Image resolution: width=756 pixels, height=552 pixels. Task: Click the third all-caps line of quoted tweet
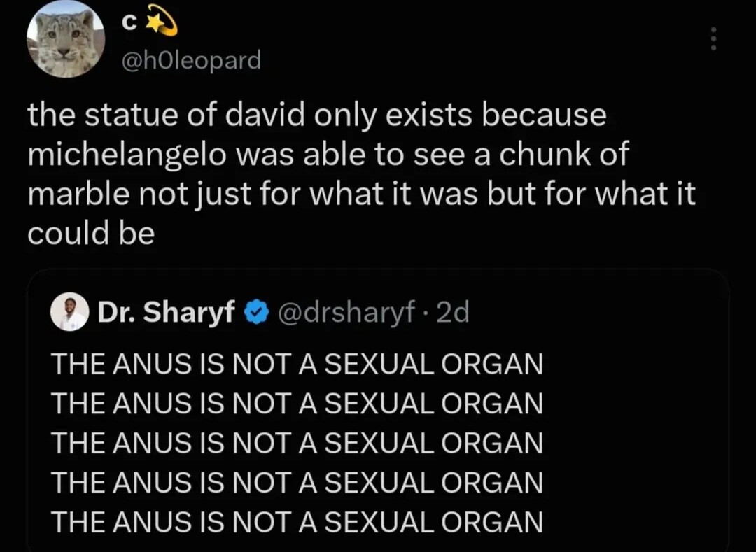point(297,443)
